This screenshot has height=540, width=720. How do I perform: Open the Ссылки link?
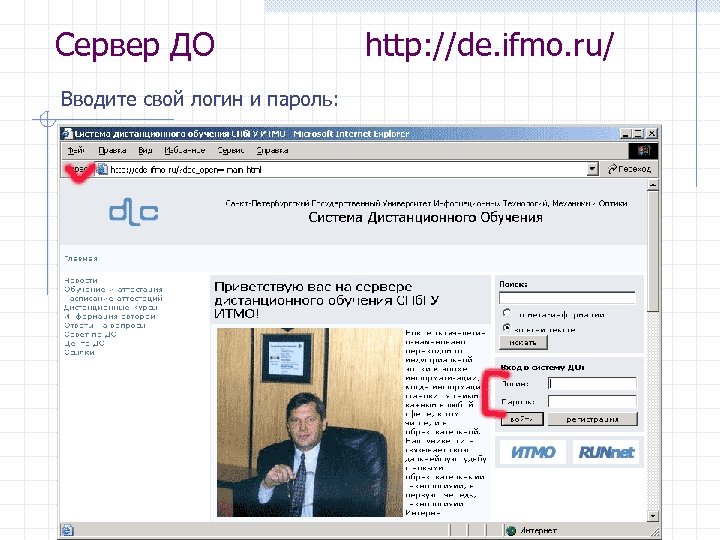(79, 352)
